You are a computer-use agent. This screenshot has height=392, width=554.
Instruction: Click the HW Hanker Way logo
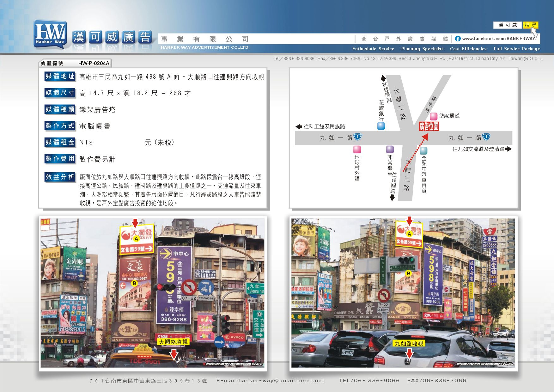coord(51,34)
